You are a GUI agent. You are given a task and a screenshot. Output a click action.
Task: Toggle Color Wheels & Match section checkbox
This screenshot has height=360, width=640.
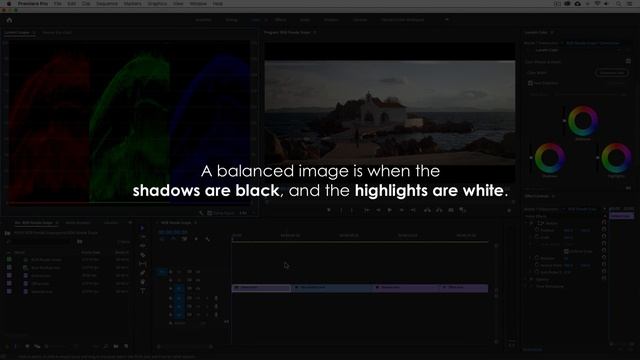[628, 62]
